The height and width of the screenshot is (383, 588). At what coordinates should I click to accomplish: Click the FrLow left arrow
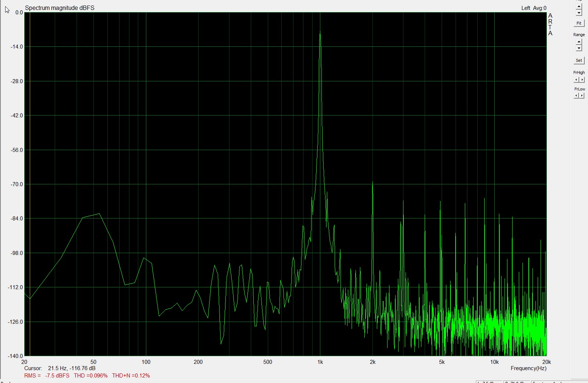point(576,96)
